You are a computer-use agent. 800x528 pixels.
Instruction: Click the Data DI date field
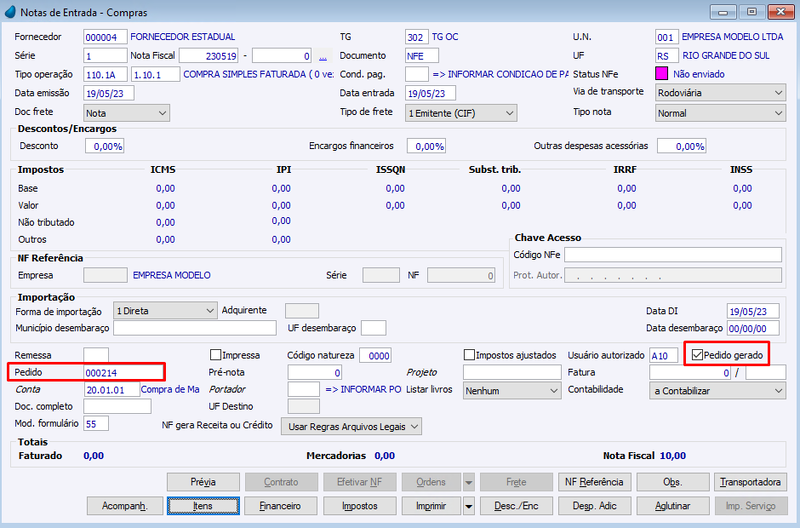(753, 311)
